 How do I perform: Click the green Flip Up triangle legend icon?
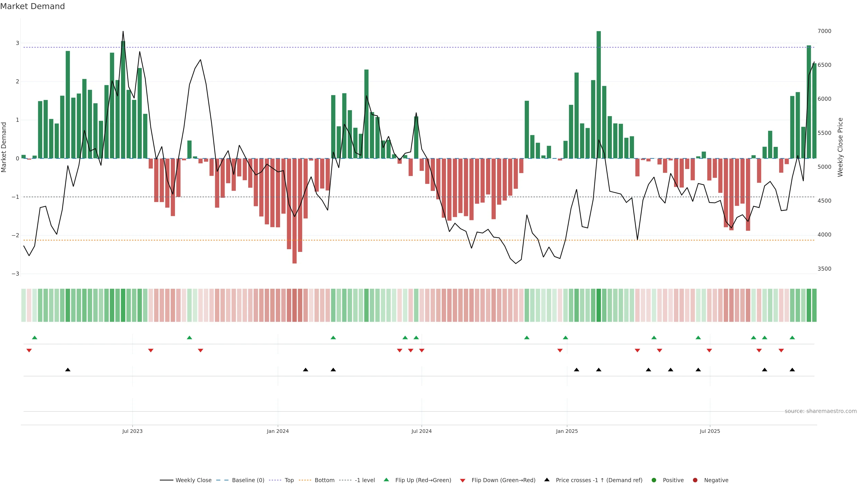coord(386,480)
